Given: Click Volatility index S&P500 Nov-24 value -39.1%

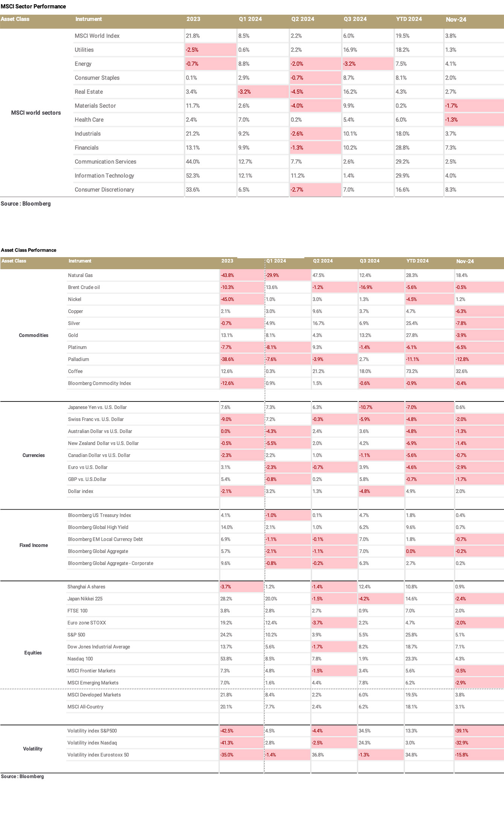Looking at the screenshot, I should pos(462,731).
